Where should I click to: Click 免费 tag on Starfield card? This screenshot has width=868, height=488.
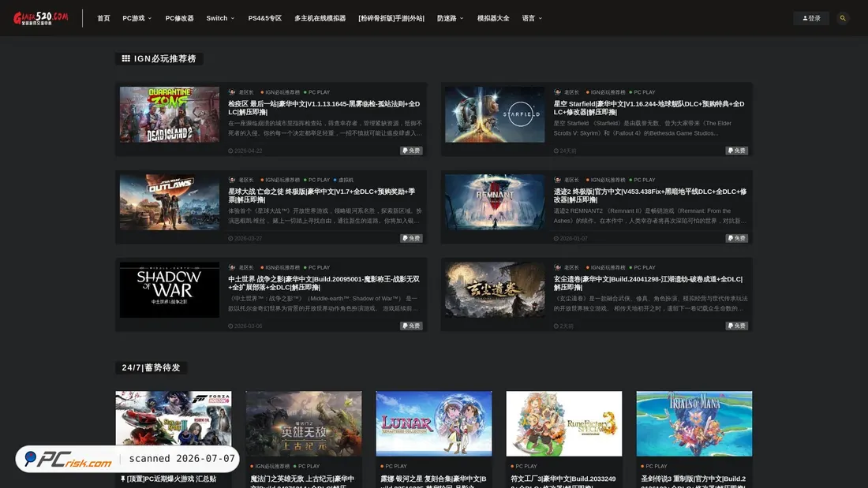(x=737, y=151)
